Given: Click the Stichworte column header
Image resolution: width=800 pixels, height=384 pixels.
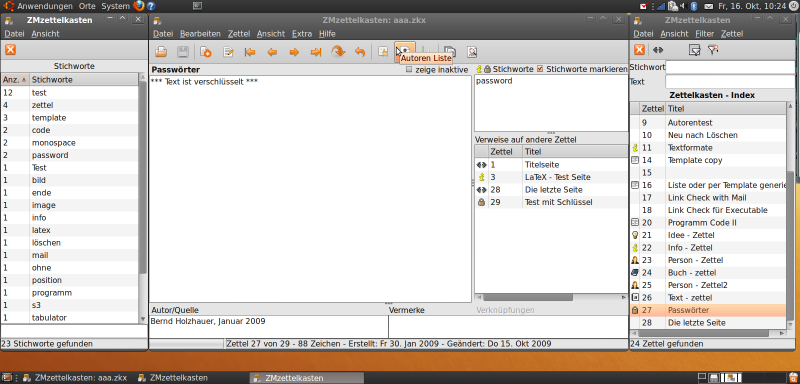Looking at the screenshot, I should click(x=84, y=80).
